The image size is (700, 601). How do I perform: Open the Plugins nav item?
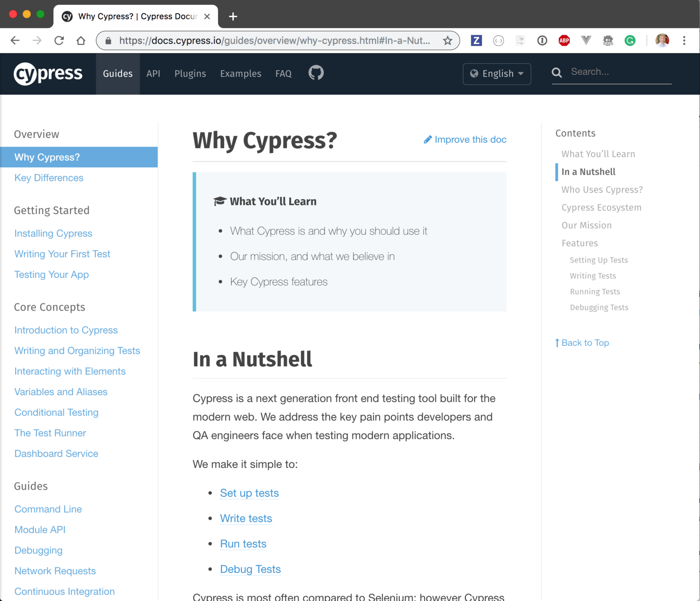[x=190, y=73]
